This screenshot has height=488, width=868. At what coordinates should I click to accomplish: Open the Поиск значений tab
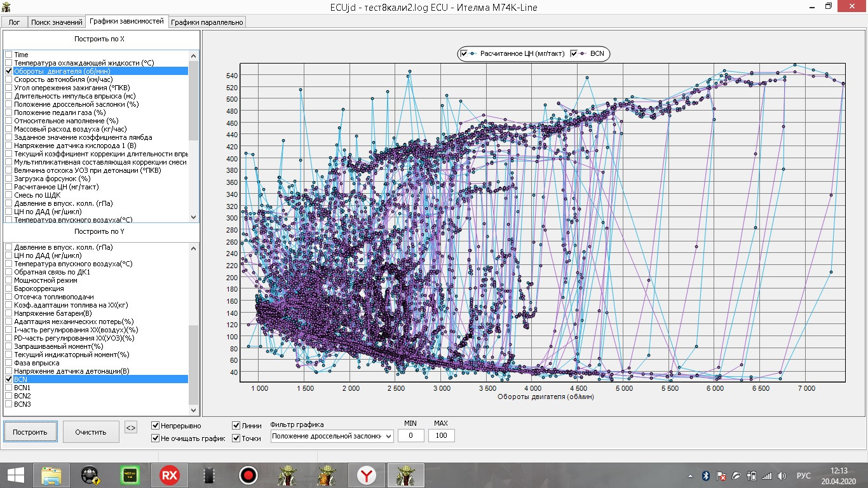point(56,22)
